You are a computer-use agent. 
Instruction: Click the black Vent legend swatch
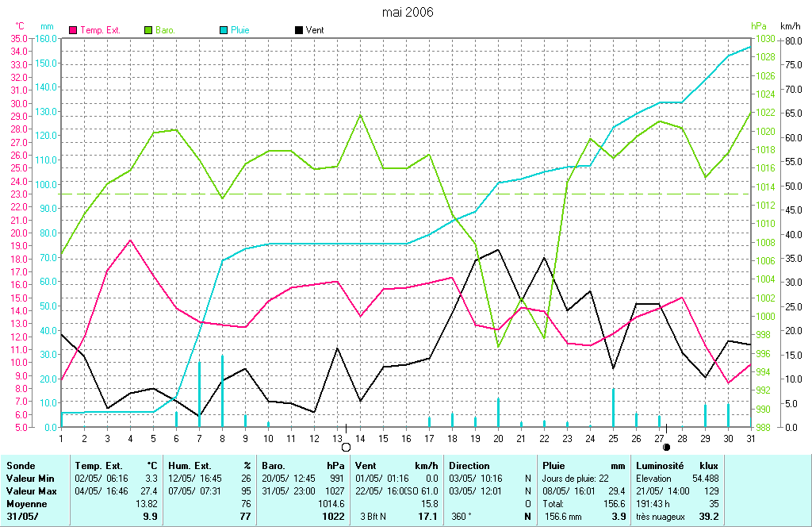[299, 30]
